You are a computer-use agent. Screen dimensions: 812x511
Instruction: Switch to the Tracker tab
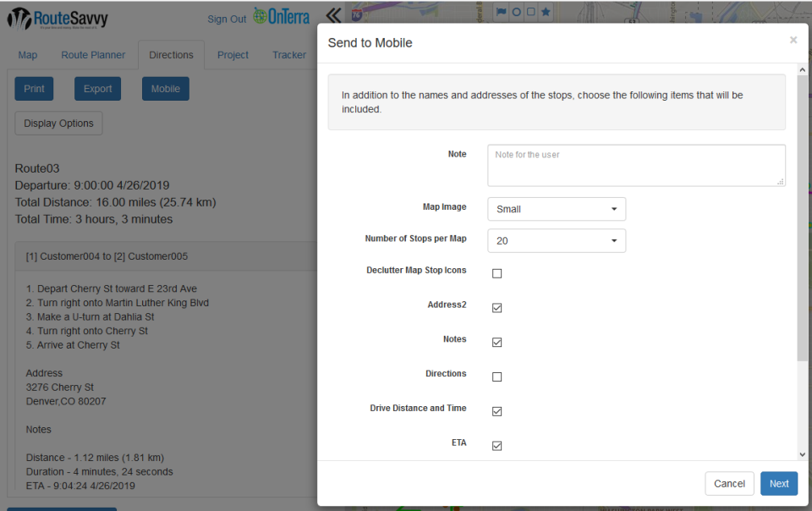pos(288,54)
